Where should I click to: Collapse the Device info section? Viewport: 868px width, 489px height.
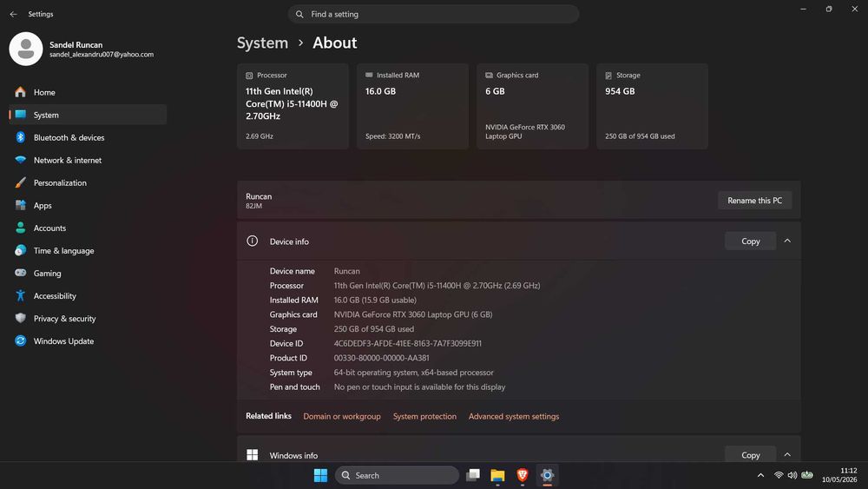(787, 241)
